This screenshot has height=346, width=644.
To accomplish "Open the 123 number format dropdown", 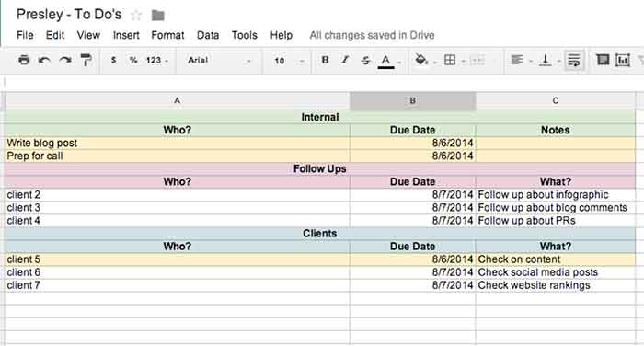I will [157, 61].
